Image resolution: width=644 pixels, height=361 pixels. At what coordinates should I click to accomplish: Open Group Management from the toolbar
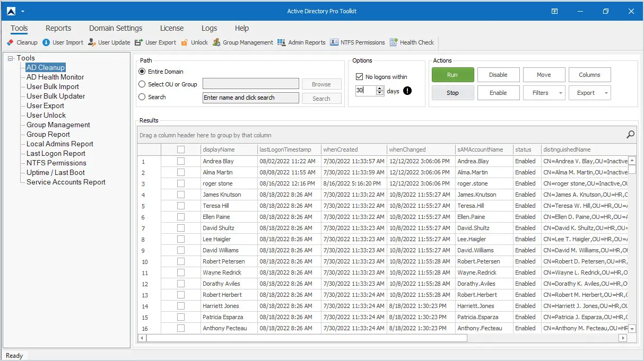point(243,42)
